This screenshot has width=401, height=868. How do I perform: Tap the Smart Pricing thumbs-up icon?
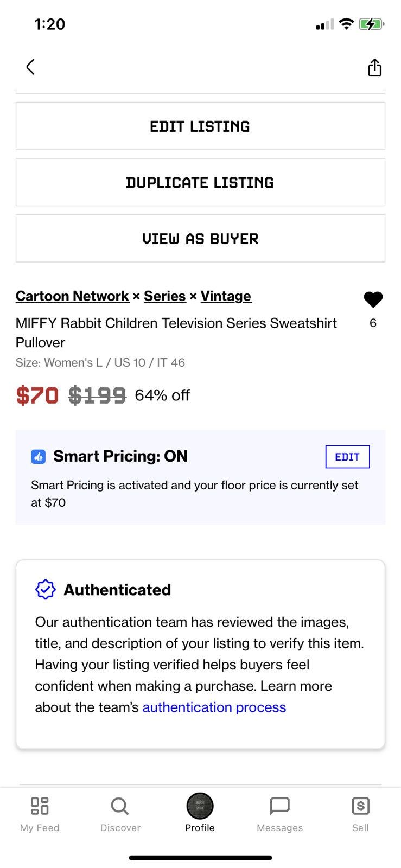pyautogui.click(x=38, y=457)
